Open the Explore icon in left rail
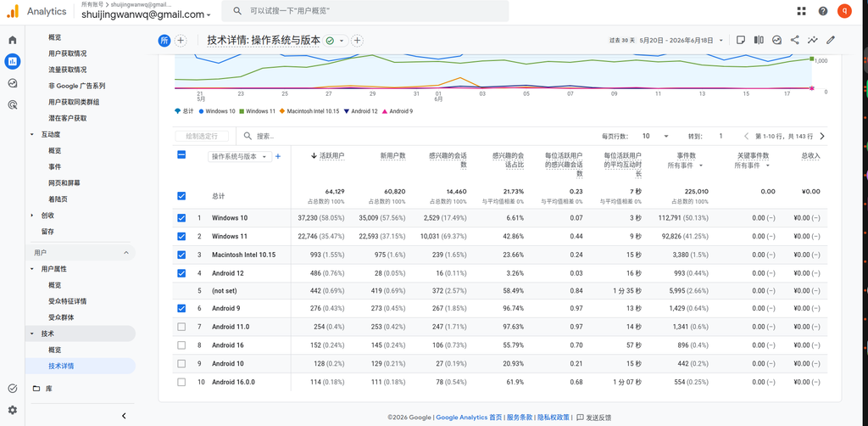The width and height of the screenshot is (868, 426). coord(12,83)
